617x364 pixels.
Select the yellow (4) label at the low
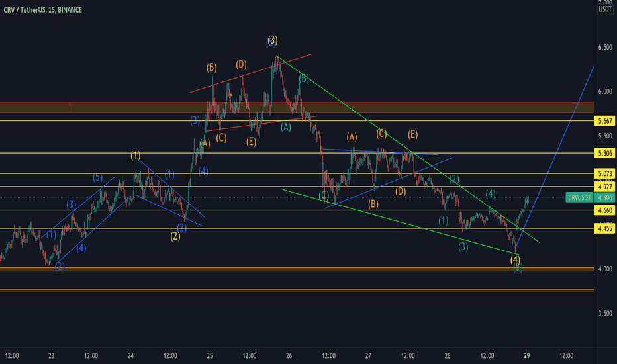[515, 259]
